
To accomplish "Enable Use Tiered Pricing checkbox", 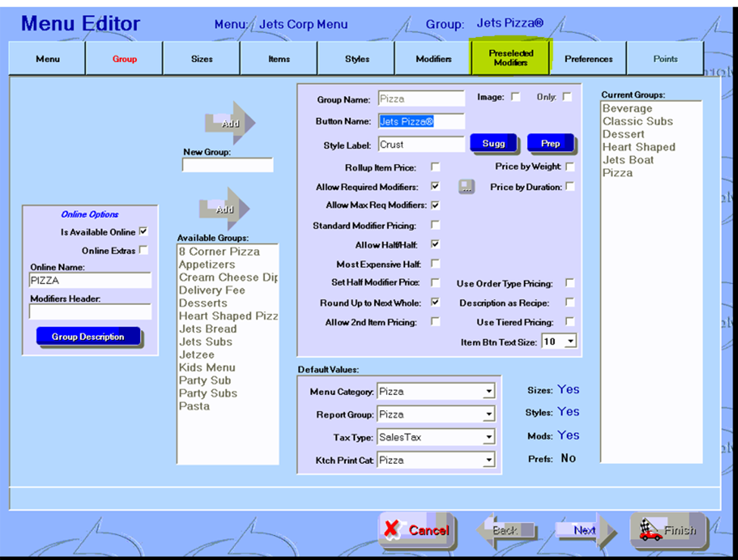I will [570, 322].
